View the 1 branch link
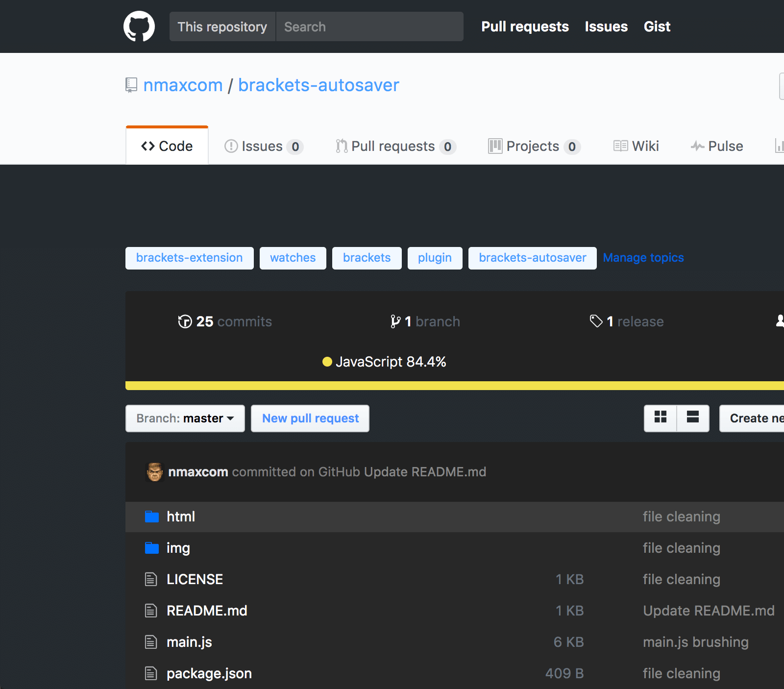Screen dimensions: 784x689 pos(425,321)
